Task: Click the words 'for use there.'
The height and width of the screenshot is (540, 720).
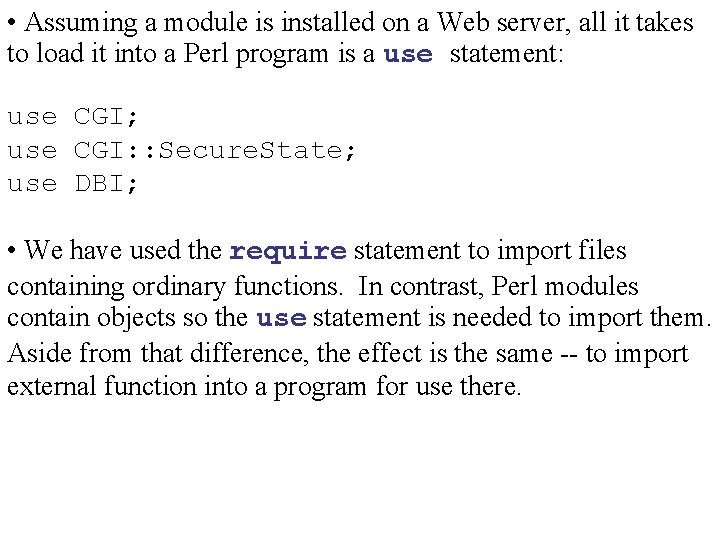Action: point(449,386)
